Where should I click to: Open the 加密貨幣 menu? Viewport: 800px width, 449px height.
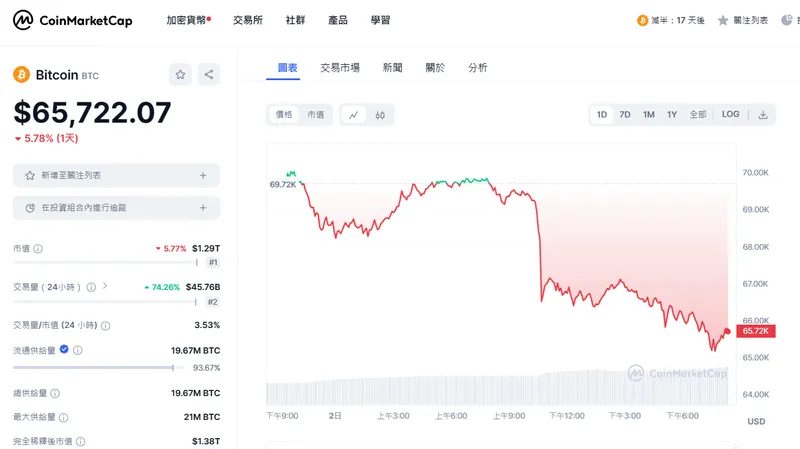(188, 20)
